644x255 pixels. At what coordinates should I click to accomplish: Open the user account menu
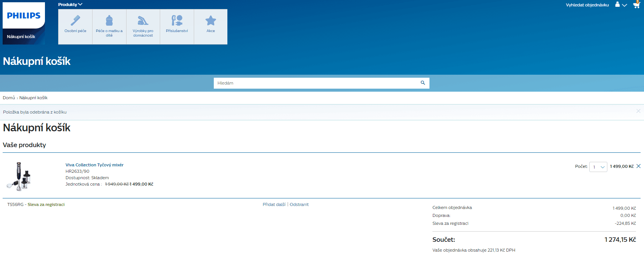(621, 5)
